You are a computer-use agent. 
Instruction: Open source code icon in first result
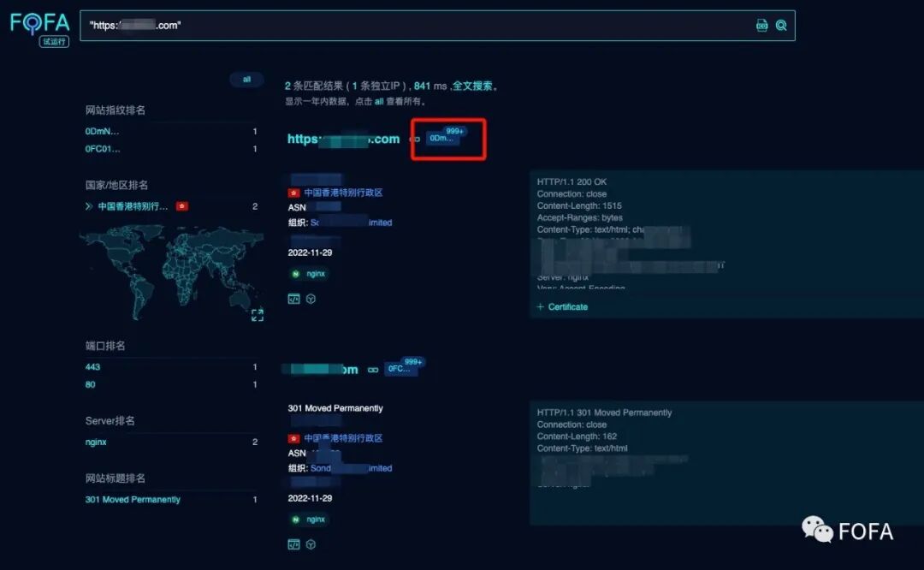coord(293,299)
